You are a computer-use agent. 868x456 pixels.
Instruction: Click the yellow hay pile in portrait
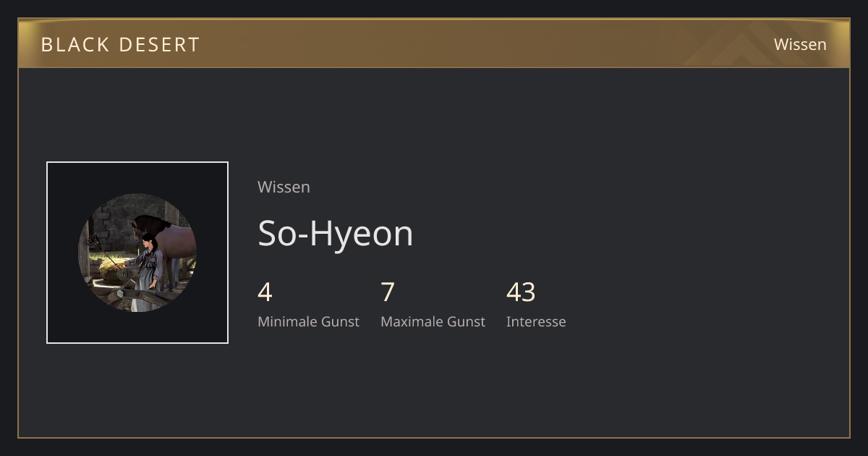[x=112, y=268]
